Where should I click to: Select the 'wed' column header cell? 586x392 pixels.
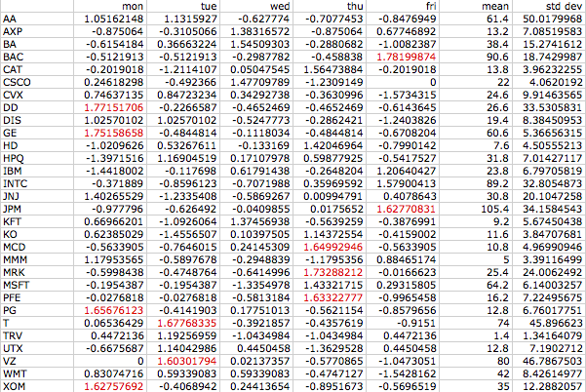coord(255,6)
